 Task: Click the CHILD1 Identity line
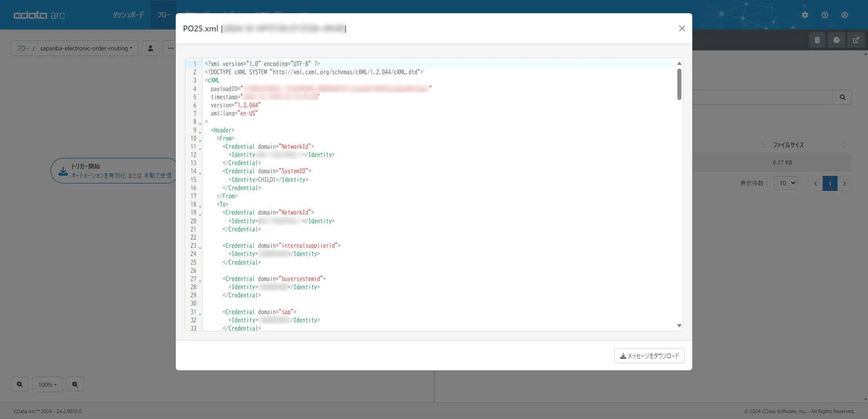(268, 180)
